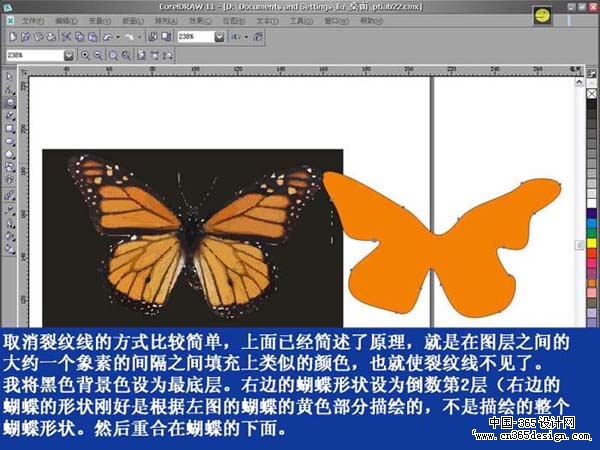Pick the red swatch in color palette

point(592,253)
